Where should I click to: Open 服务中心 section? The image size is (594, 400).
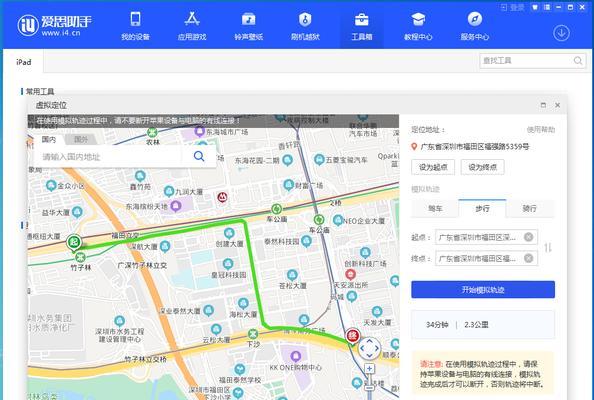coord(475,25)
